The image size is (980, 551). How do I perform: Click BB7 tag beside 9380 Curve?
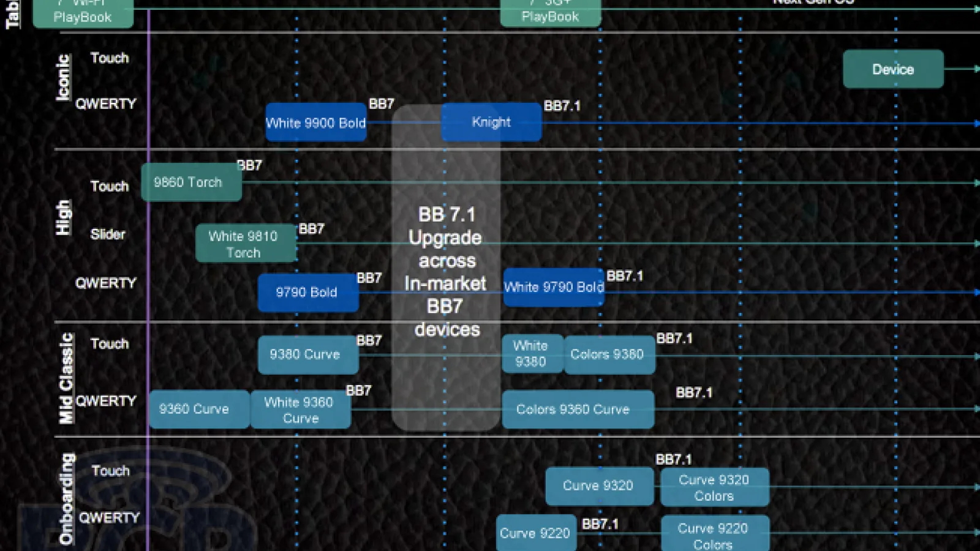pos(369,340)
